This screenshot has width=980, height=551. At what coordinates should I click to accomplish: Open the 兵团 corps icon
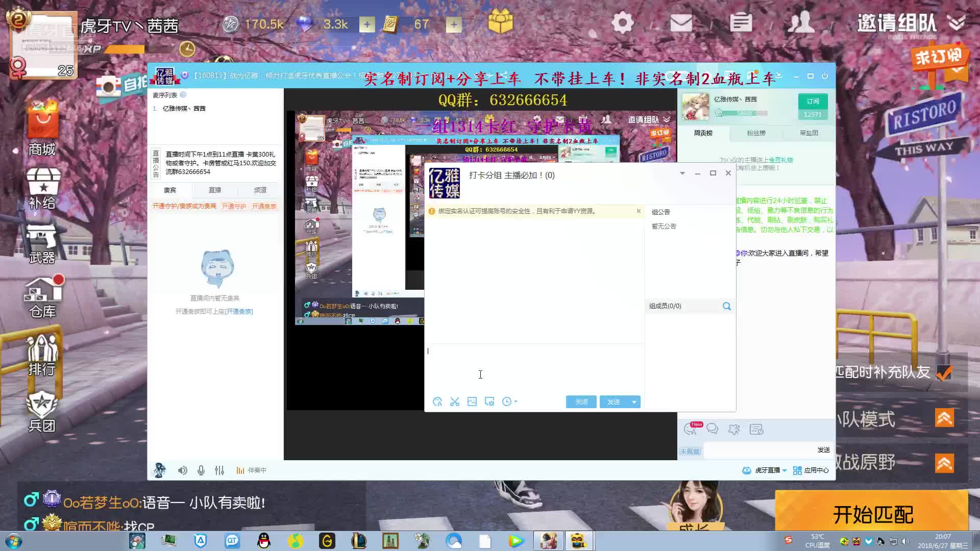(x=43, y=412)
